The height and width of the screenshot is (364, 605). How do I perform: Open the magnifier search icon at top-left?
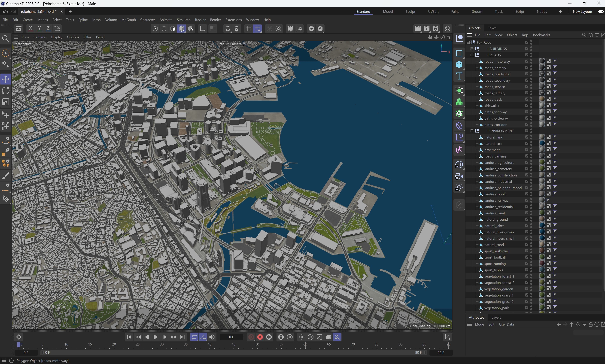(6, 39)
